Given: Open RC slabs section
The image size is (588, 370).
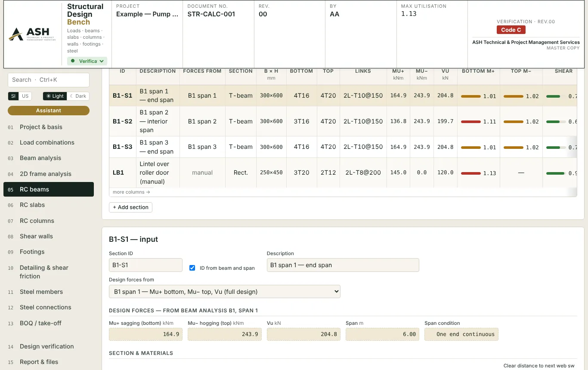Looking at the screenshot, I should pyautogui.click(x=49, y=205).
